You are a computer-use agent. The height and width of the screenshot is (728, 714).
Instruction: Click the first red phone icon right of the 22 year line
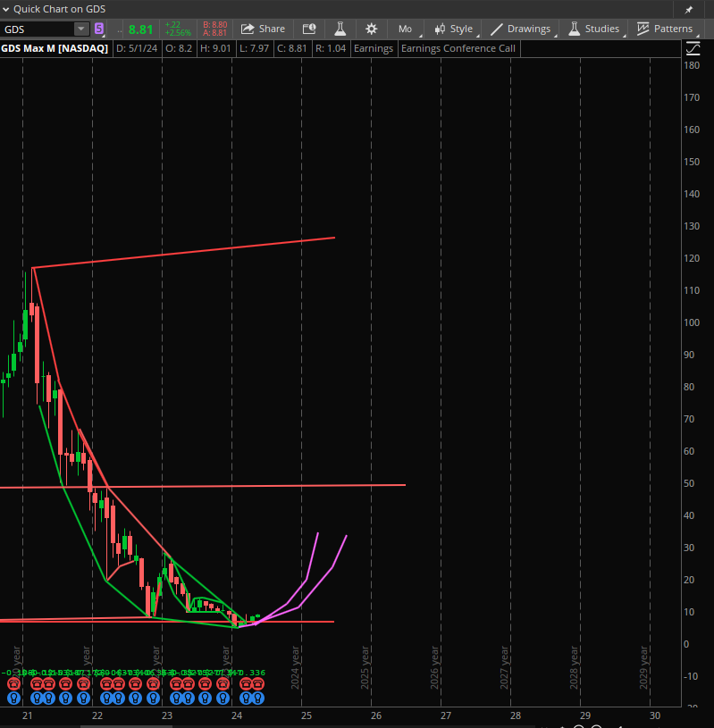click(x=107, y=684)
